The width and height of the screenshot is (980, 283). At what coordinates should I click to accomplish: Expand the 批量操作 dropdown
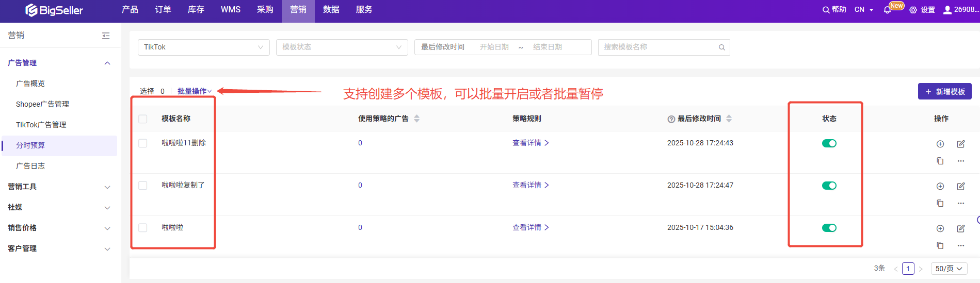[x=194, y=91]
